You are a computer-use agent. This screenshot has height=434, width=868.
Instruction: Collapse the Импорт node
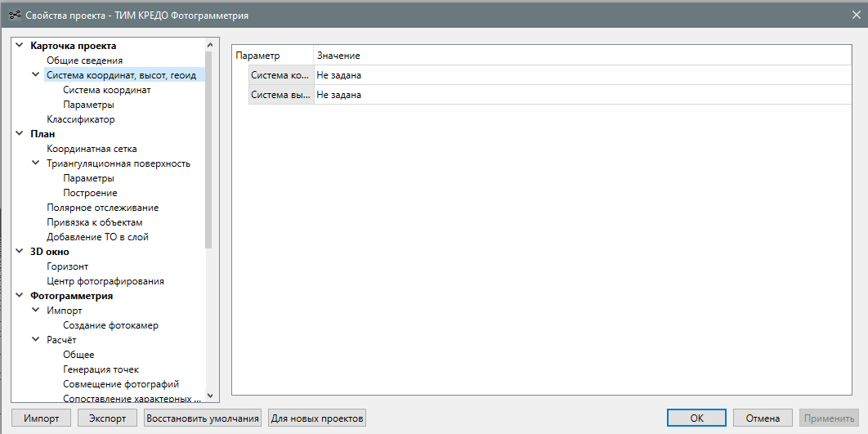[x=35, y=311]
